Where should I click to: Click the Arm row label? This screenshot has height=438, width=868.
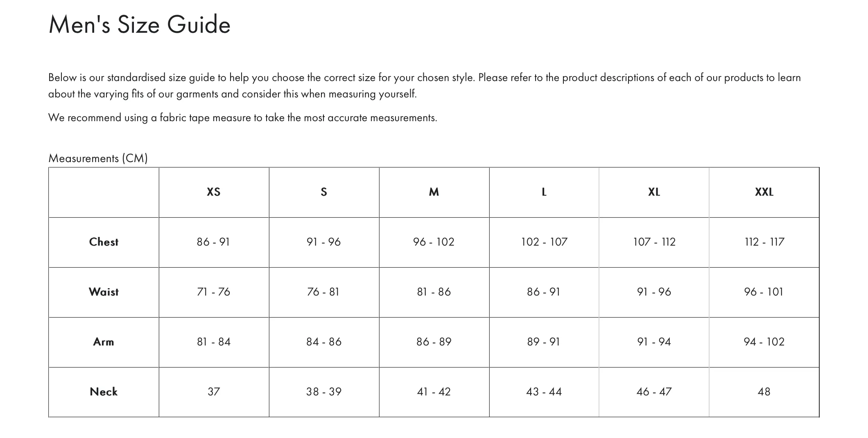[x=104, y=342]
